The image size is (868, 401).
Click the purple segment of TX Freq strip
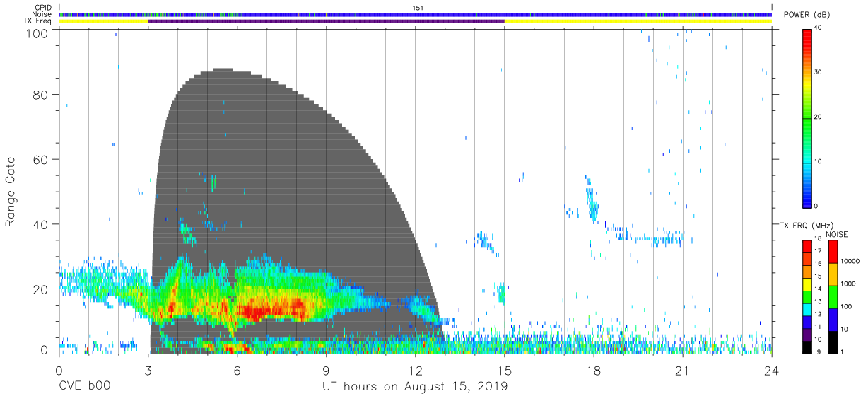click(326, 21)
